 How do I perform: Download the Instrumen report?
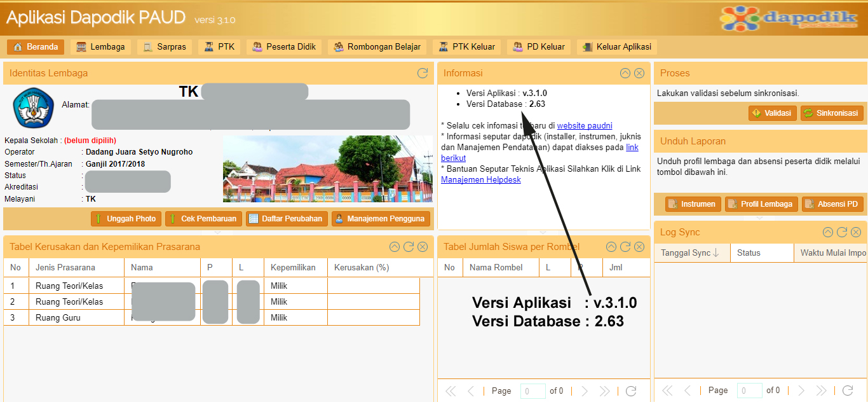click(x=693, y=204)
